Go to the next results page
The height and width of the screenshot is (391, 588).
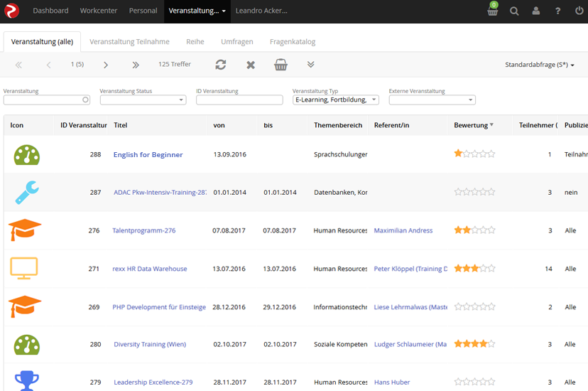(106, 65)
